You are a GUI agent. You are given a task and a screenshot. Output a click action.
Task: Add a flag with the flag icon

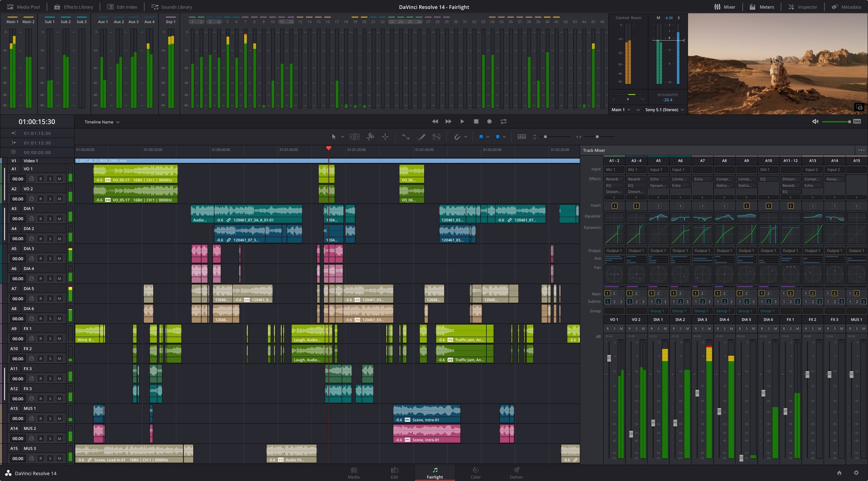click(481, 137)
